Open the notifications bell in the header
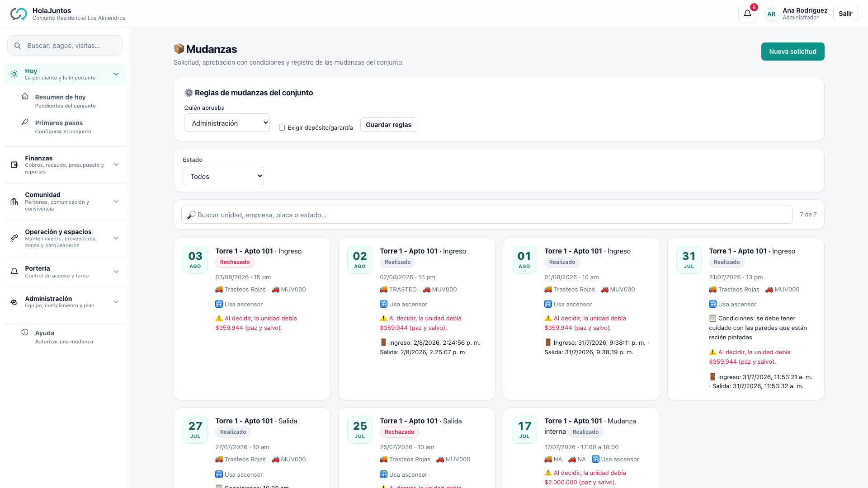Viewport: 868px width, 488px height. (747, 14)
